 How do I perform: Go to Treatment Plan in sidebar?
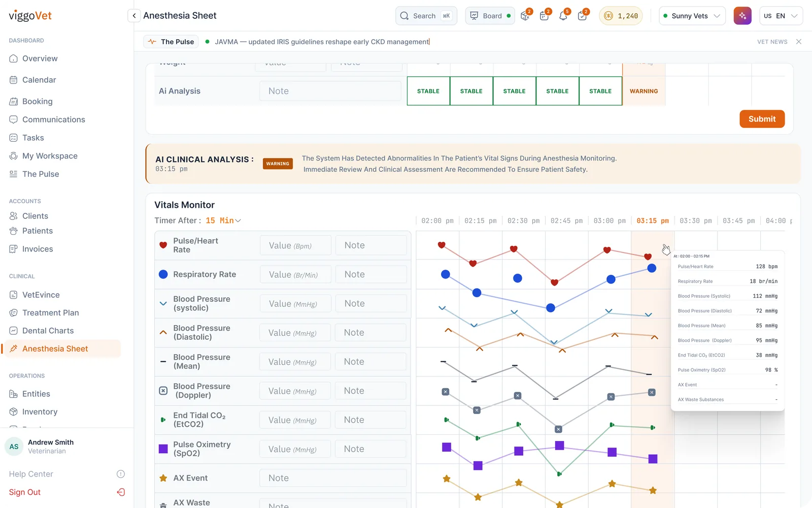tap(51, 313)
